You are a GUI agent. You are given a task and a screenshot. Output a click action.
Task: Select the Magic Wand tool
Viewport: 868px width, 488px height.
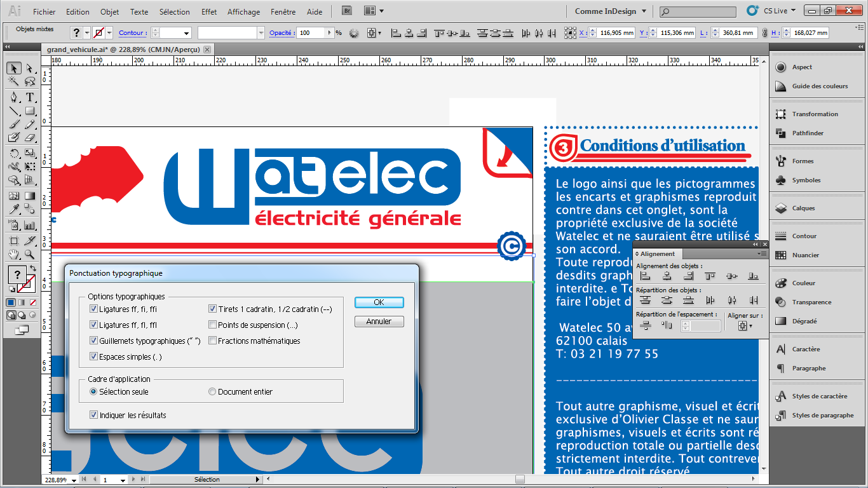tap(13, 81)
